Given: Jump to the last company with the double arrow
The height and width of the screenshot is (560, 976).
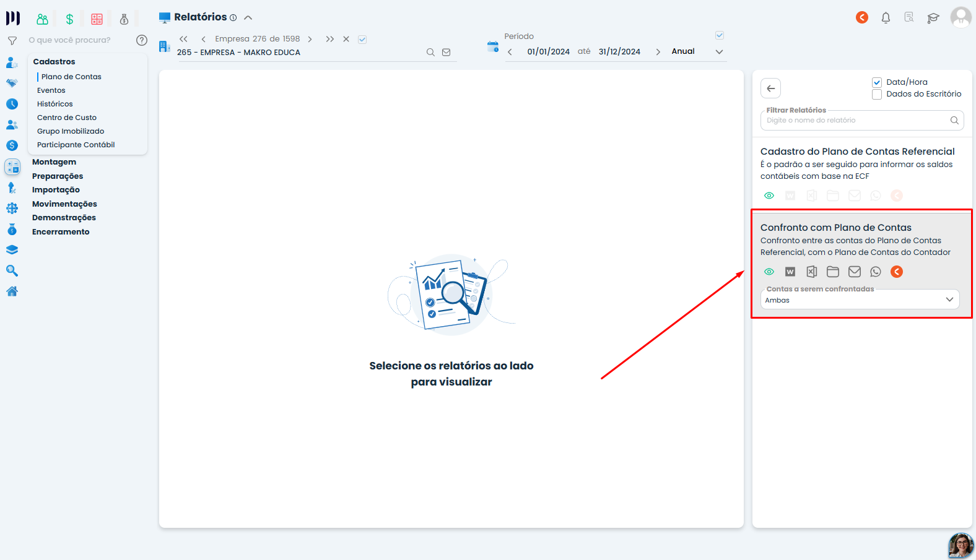Looking at the screenshot, I should pyautogui.click(x=330, y=39).
